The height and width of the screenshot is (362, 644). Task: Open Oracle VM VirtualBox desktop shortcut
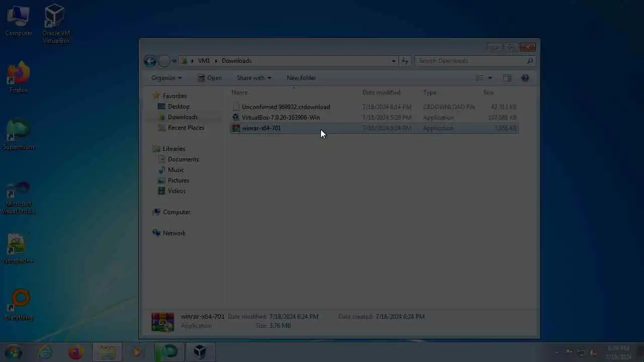click(x=56, y=23)
